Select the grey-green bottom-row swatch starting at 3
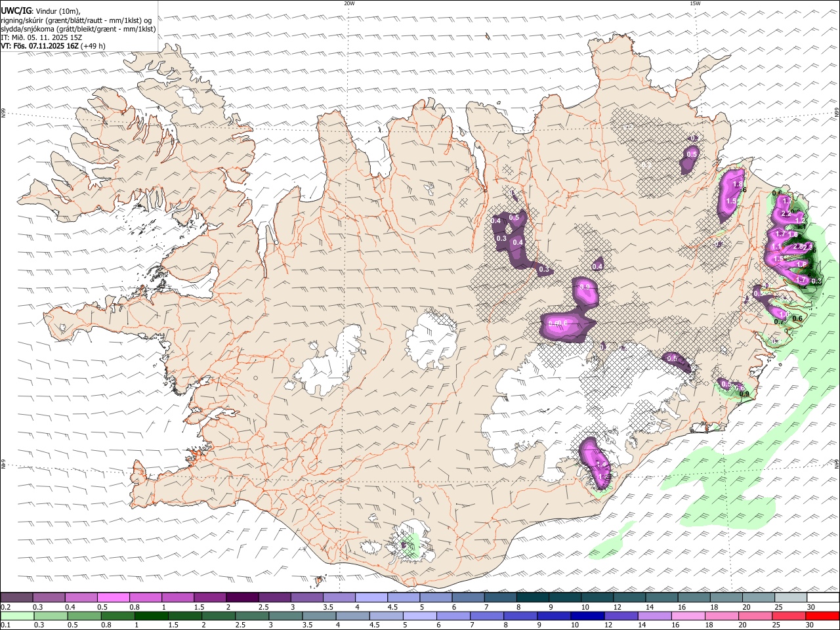Image resolution: width=840 pixels, height=630 pixels. pos(285,616)
